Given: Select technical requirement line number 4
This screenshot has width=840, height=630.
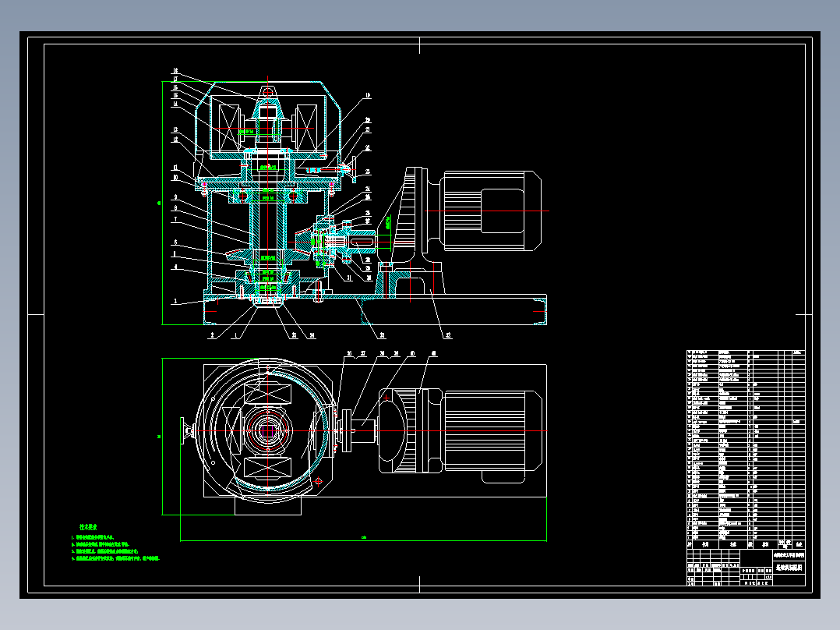Looking at the screenshot, I should [x=115, y=558].
